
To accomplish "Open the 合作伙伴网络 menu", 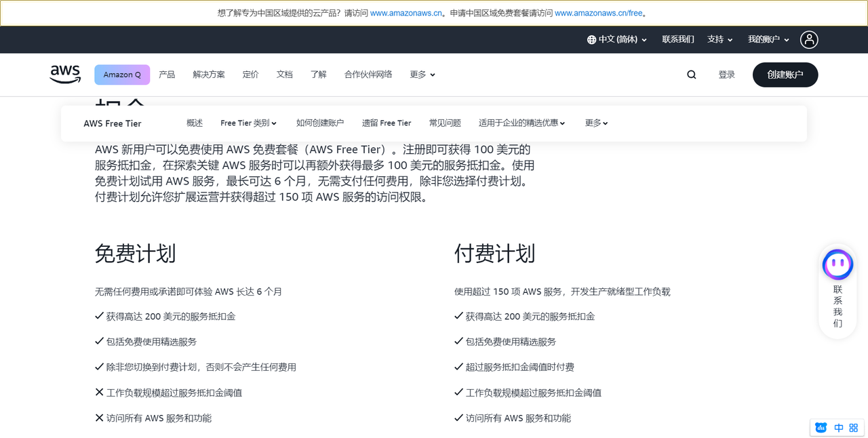I will click(x=368, y=75).
